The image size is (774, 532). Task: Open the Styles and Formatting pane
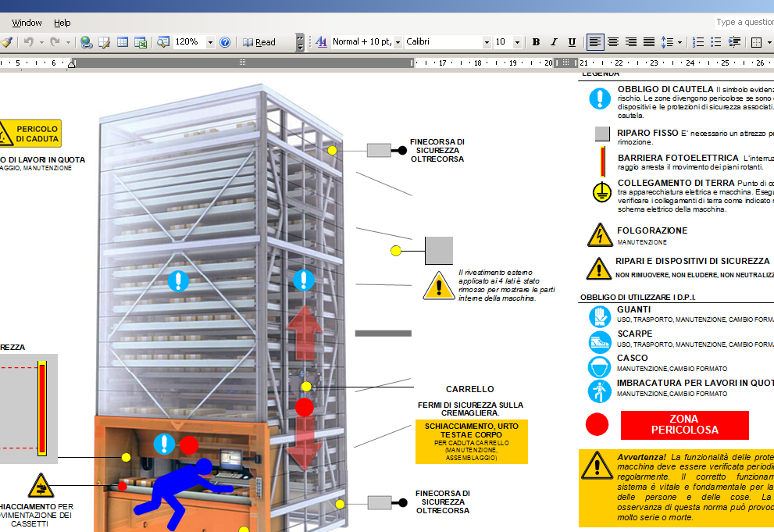coord(322,42)
